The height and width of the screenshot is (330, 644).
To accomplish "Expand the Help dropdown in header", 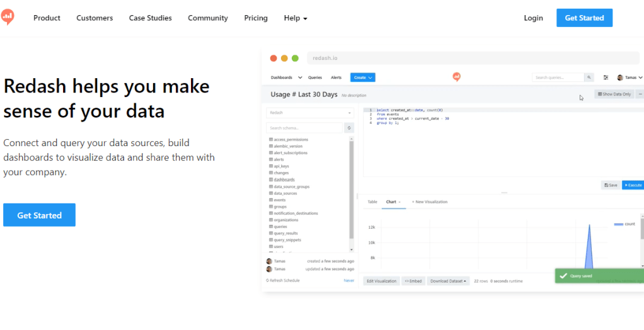I will point(295,18).
